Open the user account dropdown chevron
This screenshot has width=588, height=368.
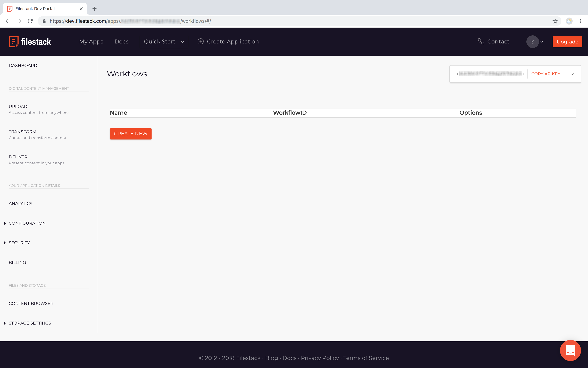[542, 42]
